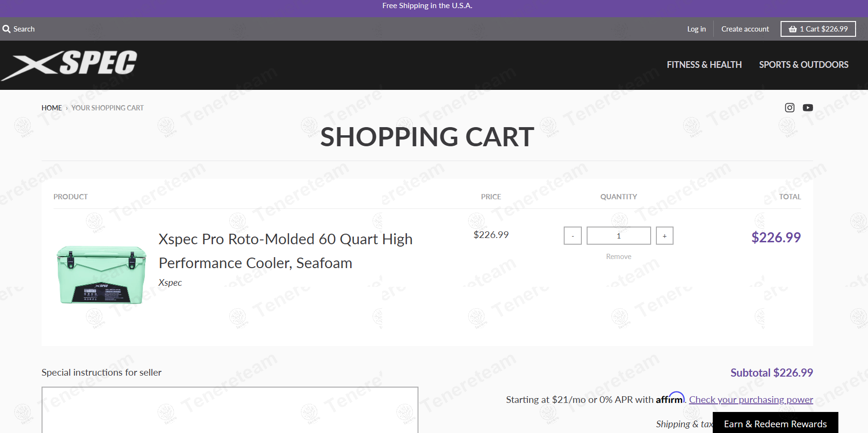The image size is (868, 433).
Task: Click the Free Shipping in the U.S.A. banner
Action: click(427, 6)
